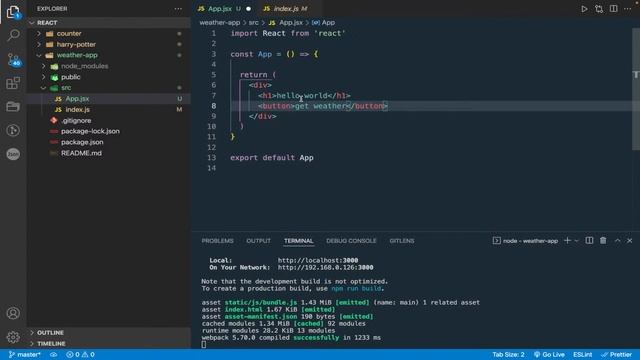Screen dimensions: 640x360
Task: Open the Git graph activity icon
Action: (13, 130)
